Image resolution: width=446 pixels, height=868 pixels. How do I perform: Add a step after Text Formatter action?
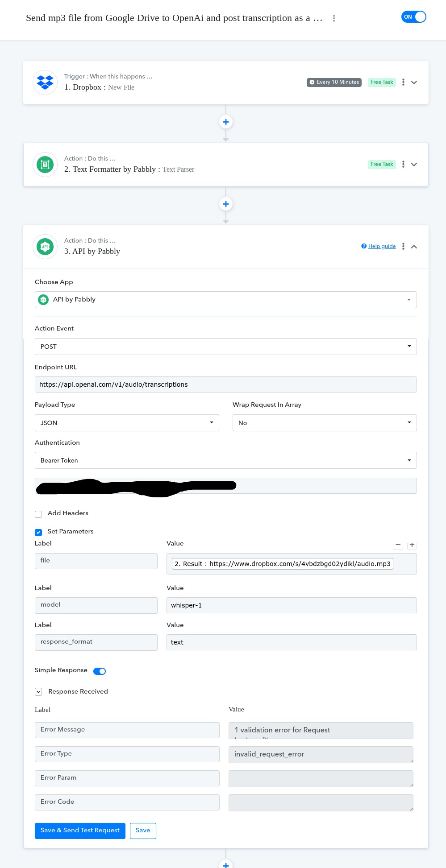coord(226,204)
